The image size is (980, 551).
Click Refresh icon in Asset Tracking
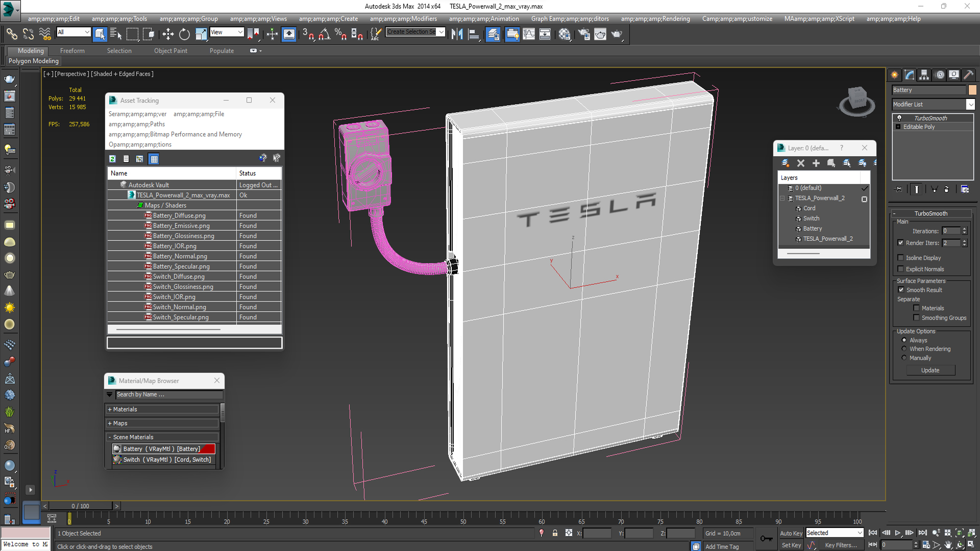point(112,159)
